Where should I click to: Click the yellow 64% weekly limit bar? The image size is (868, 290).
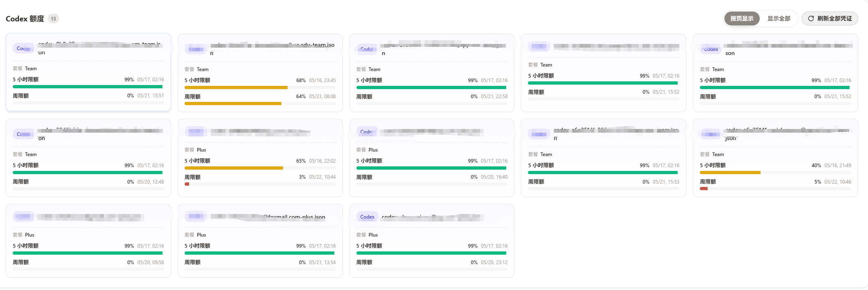click(233, 104)
